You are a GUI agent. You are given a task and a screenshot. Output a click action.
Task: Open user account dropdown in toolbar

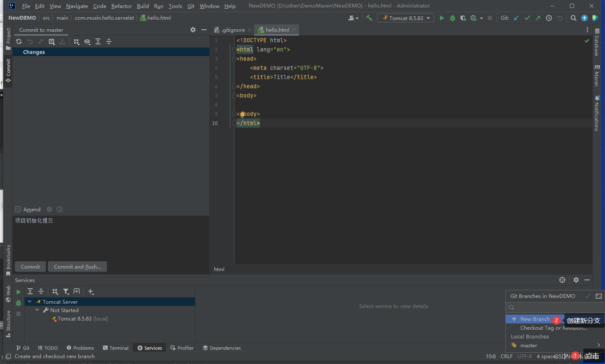point(354,18)
